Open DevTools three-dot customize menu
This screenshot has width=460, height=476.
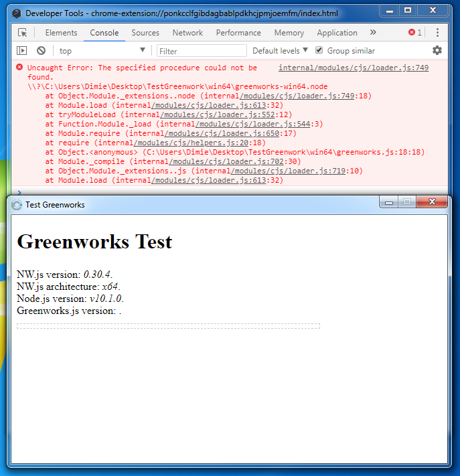[x=437, y=33]
